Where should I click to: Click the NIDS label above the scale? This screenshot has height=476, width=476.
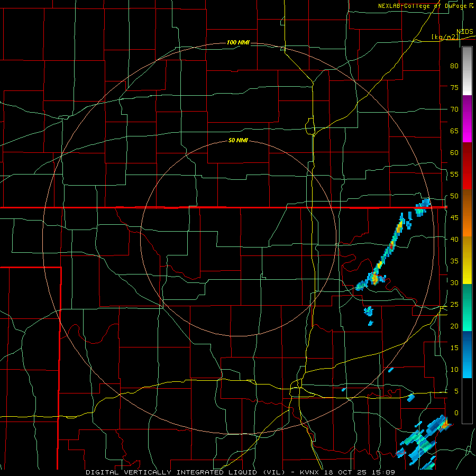465,31
